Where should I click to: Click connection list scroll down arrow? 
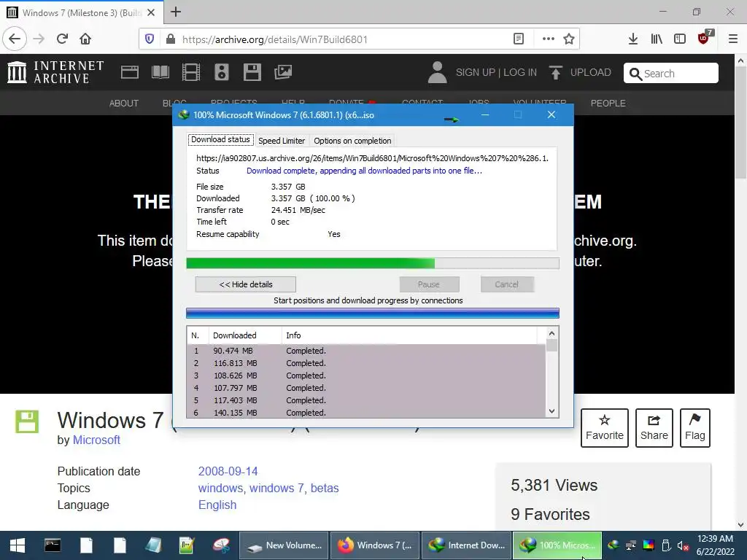coord(551,411)
